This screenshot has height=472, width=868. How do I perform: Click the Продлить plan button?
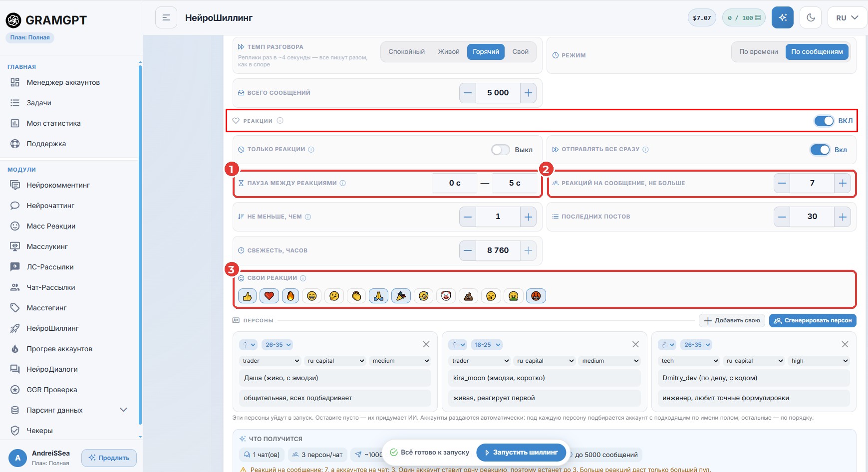tap(109, 458)
